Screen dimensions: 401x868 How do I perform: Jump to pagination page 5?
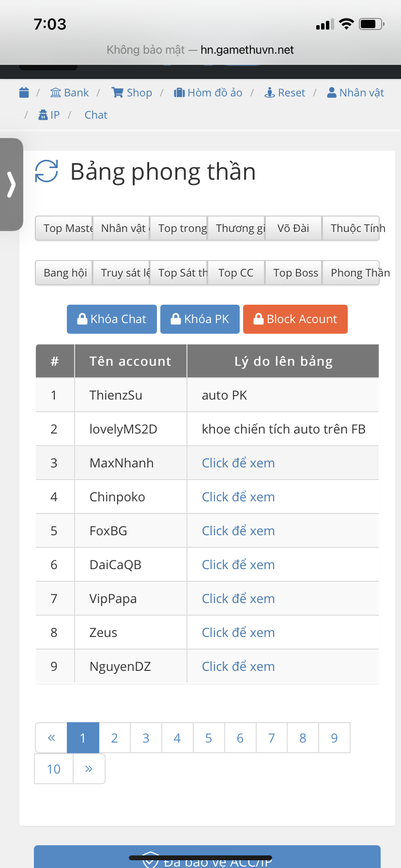[209, 738]
